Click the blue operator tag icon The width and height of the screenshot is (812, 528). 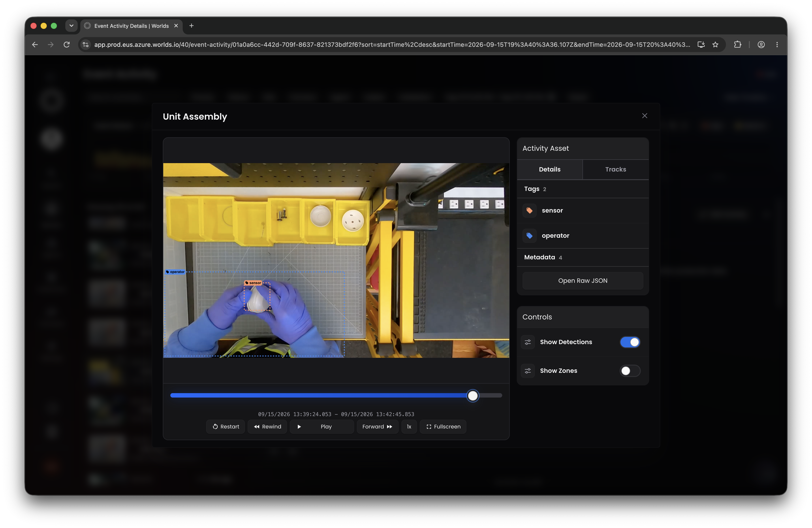click(529, 236)
